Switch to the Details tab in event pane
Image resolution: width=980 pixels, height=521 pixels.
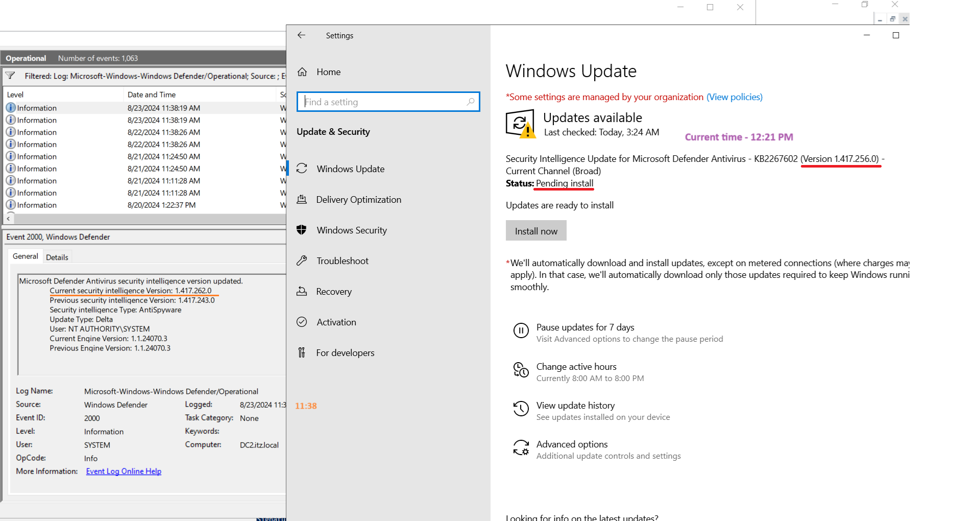[57, 257]
